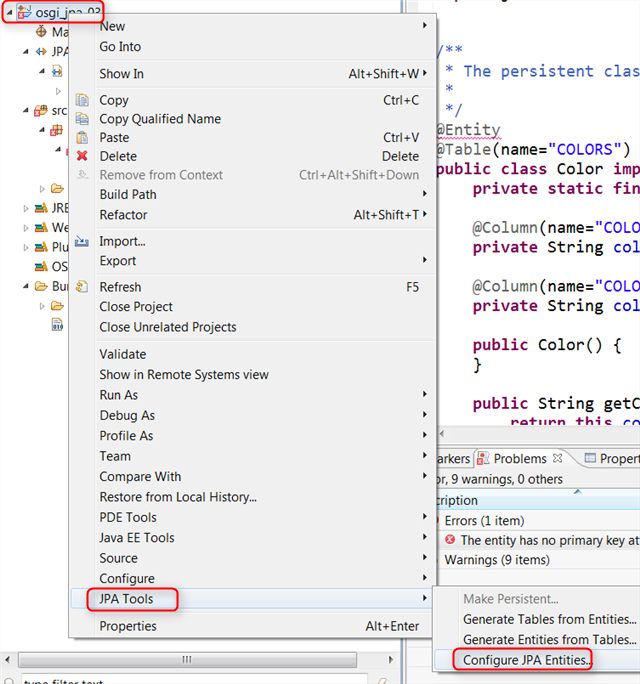Viewport: 640px width, 684px height.
Task: Click the horizontal scrollbar in the explorer
Action: (x=185, y=659)
